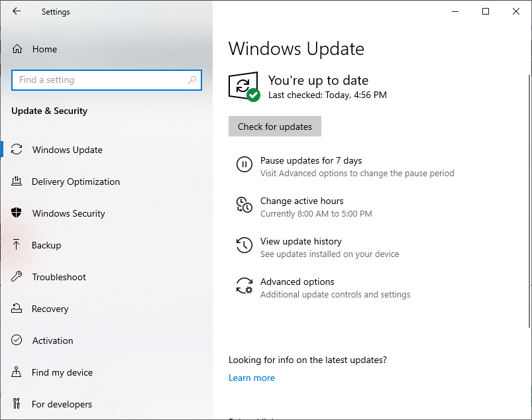This screenshot has height=420, width=532.
Task: Go to the Backup section
Action: 46,245
